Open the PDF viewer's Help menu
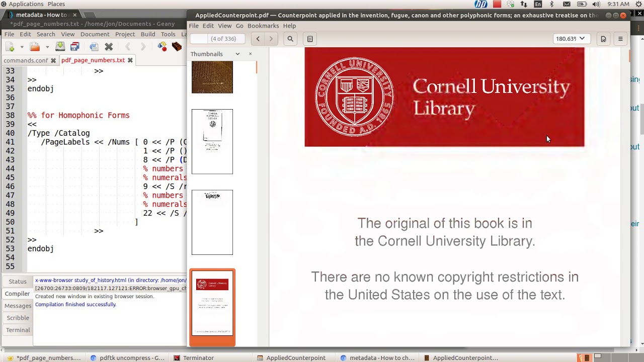644x362 pixels. click(289, 26)
